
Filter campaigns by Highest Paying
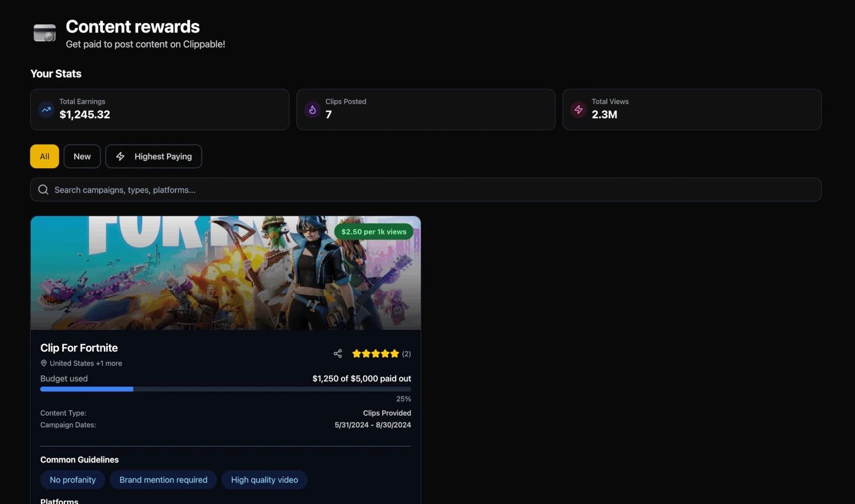click(x=153, y=156)
